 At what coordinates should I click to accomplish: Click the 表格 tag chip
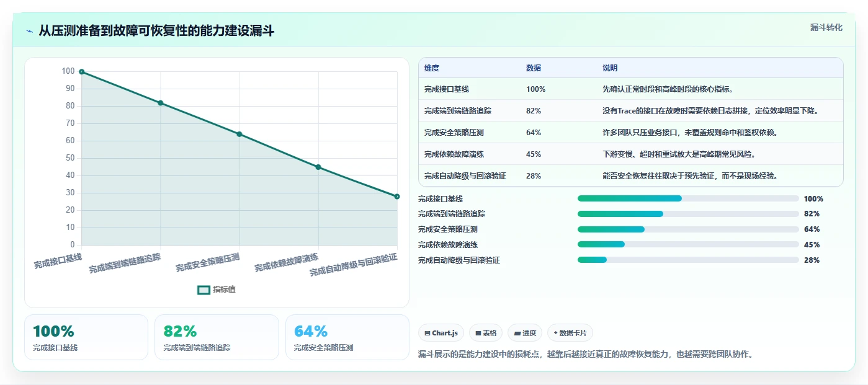tap(486, 333)
